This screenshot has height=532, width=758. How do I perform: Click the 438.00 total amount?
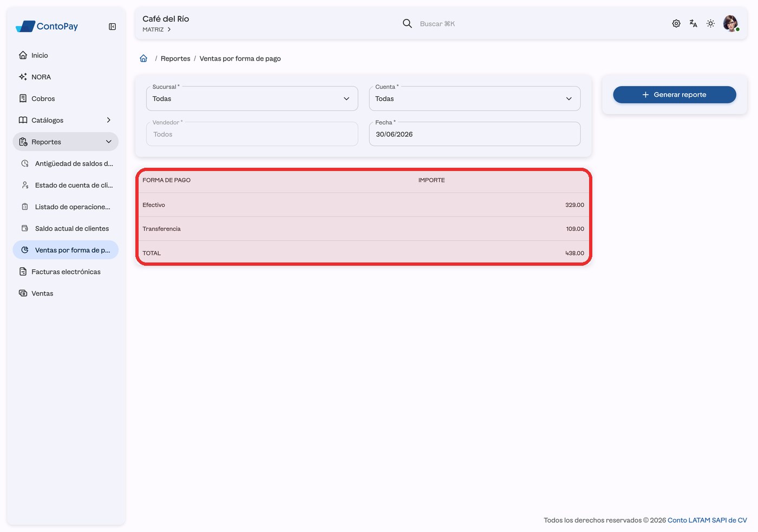[574, 253]
